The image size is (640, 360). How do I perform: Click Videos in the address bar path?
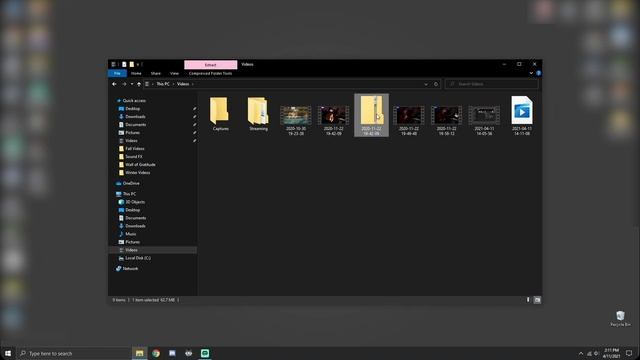click(x=183, y=84)
